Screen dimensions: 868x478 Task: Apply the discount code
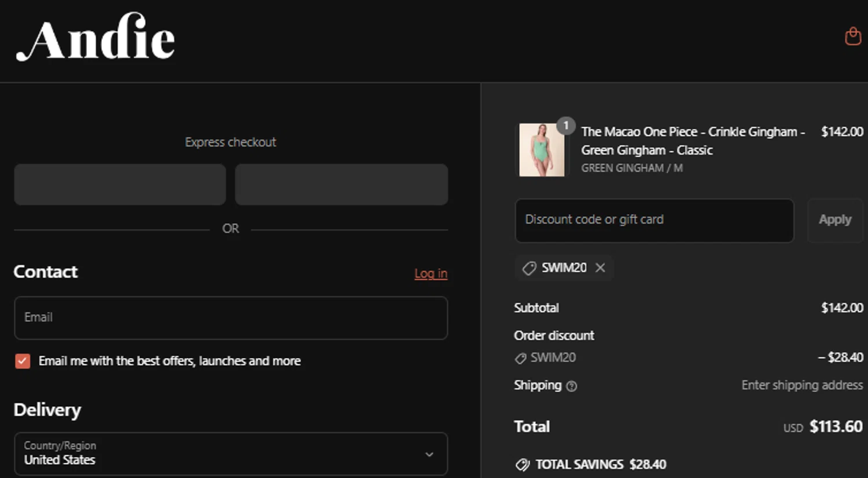(835, 220)
